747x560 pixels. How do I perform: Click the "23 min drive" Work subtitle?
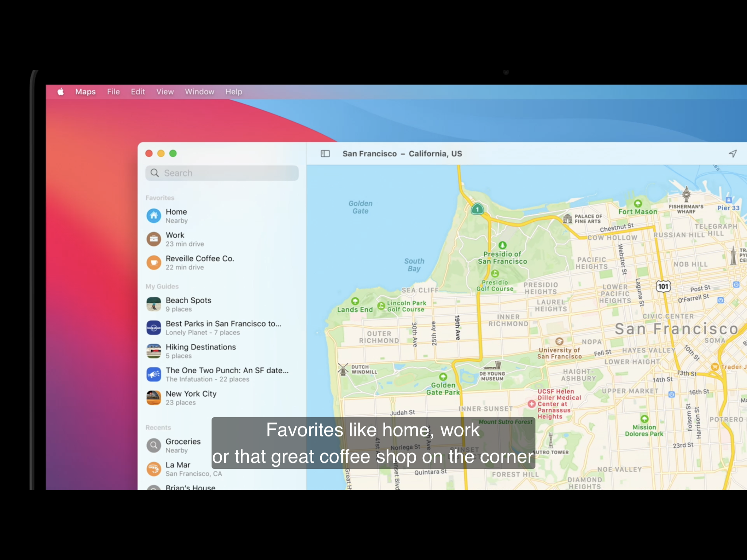tap(185, 244)
